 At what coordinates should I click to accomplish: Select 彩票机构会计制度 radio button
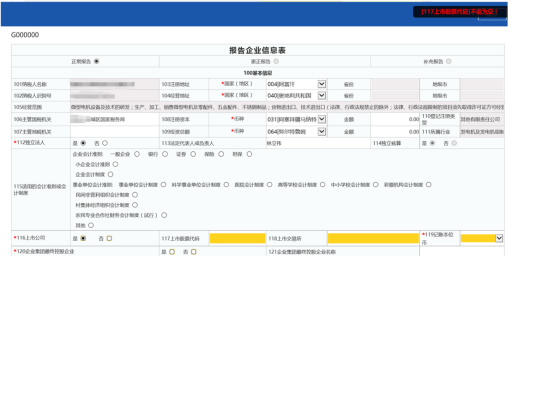coord(429,184)
